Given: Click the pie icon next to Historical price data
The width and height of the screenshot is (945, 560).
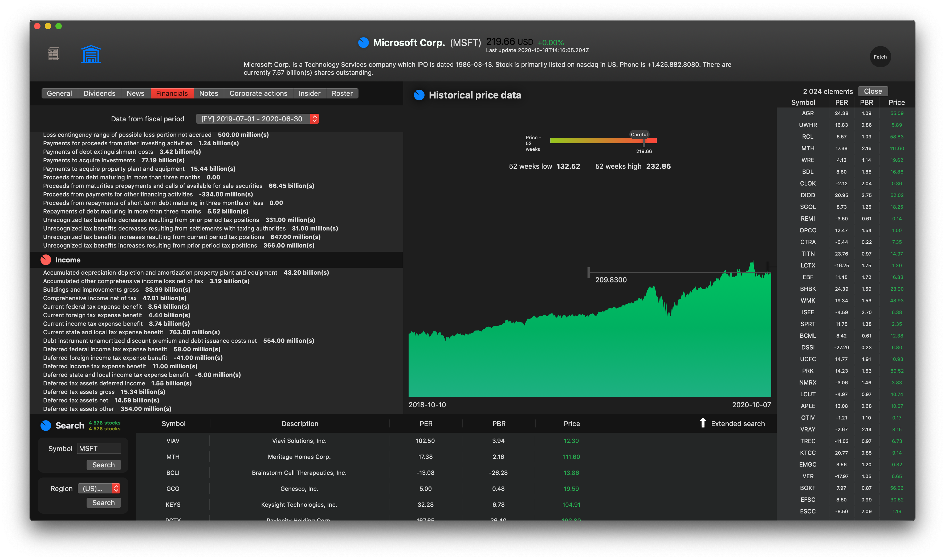Looking at the screenshot, I should point(419,95).
